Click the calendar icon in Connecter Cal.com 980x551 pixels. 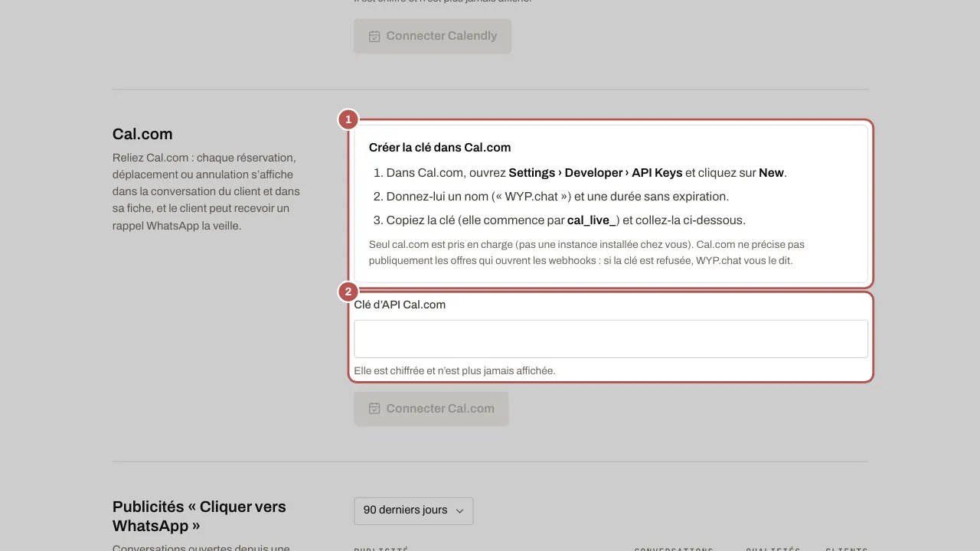[x=374, y=409]
